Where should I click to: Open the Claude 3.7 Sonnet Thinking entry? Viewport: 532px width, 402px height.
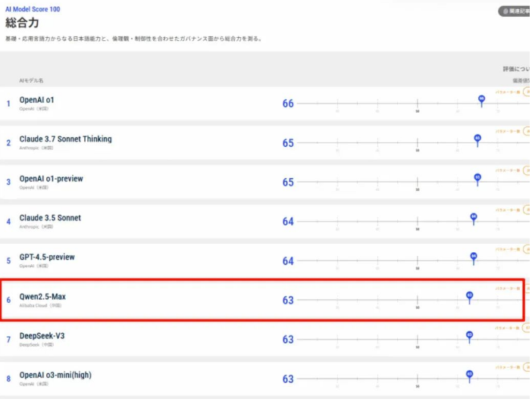[x=66, y=139]
